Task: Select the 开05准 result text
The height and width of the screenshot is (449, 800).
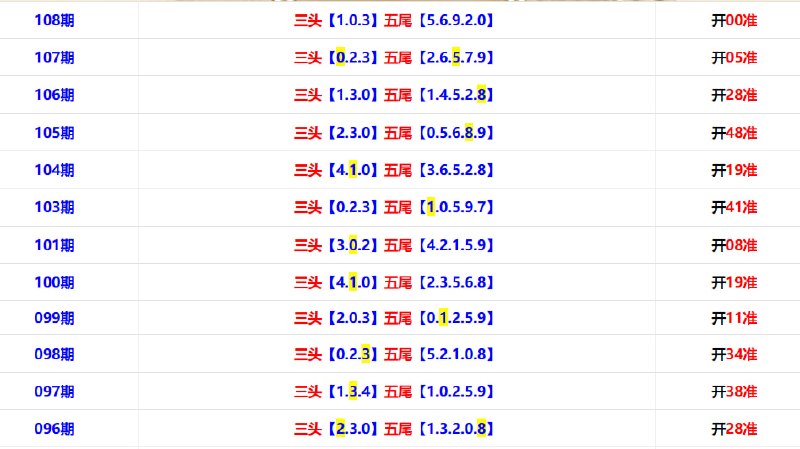Action: (734, 58)
